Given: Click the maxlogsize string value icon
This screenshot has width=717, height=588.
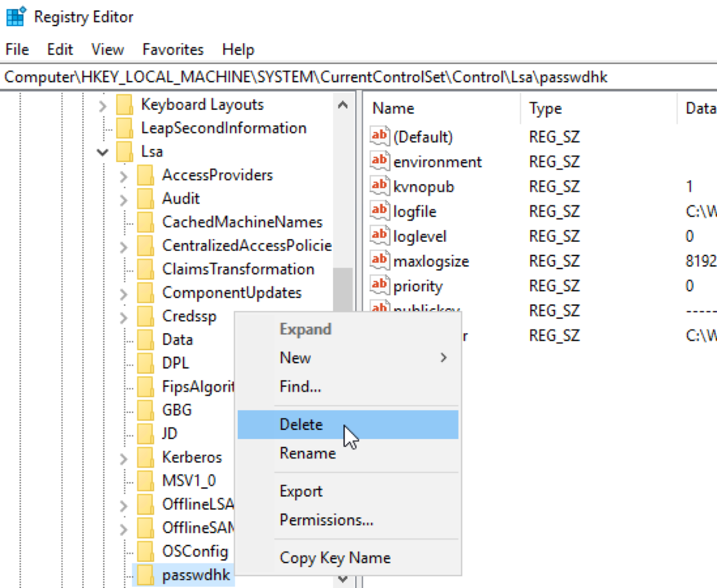Looking at the screenshot, I should [379, 260].
